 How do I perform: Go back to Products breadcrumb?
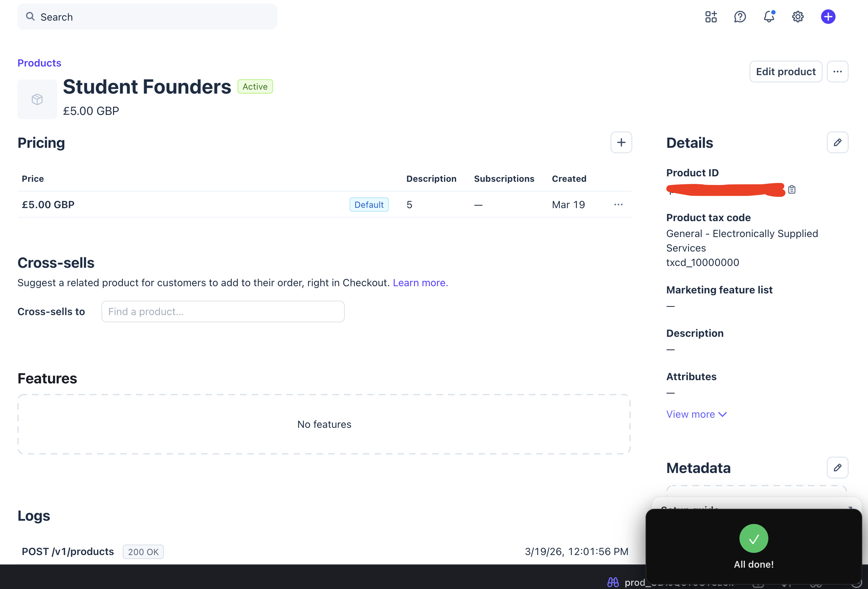point(39,63)
